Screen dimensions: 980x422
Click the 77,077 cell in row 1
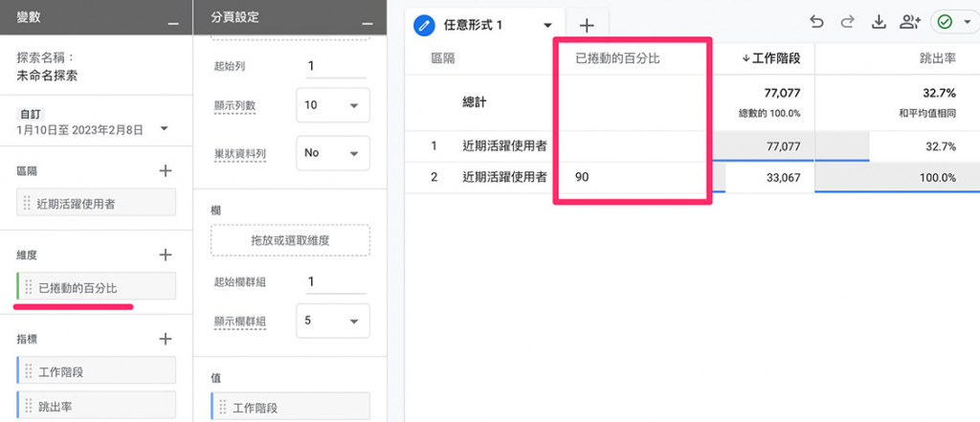(x=783, y=146)
